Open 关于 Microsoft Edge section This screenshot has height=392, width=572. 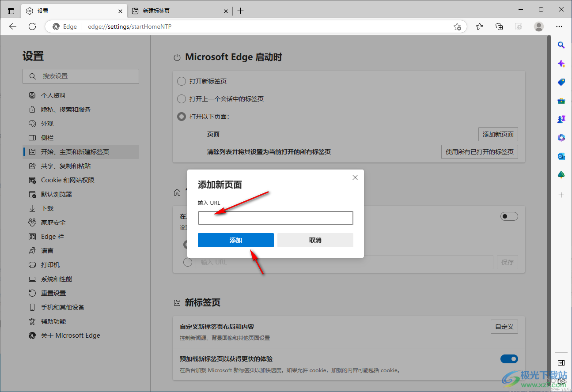click(81, 335)
